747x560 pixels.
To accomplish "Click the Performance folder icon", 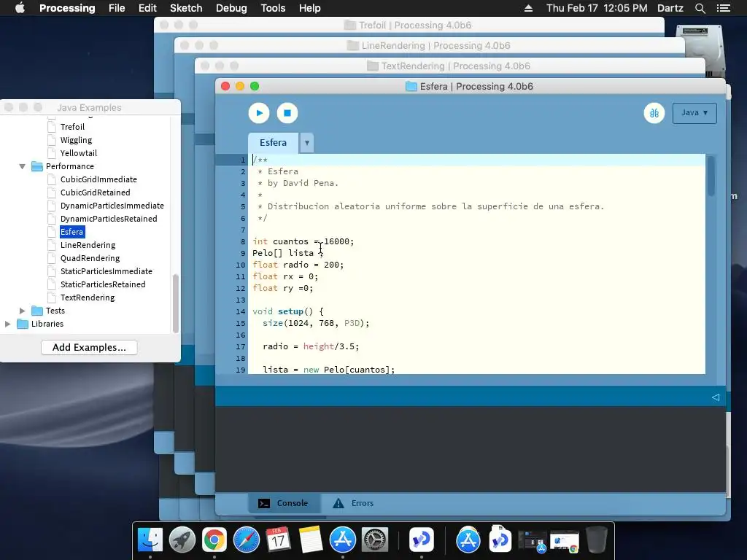I will 36,166.
